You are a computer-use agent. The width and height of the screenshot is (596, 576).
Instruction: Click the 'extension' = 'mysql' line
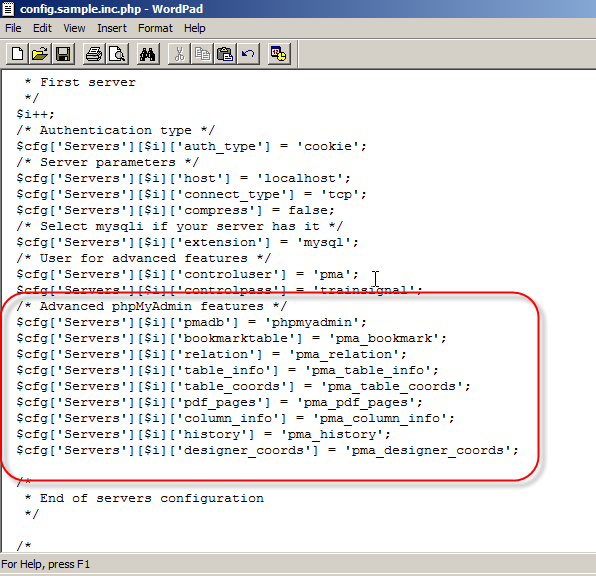(188, 242)
